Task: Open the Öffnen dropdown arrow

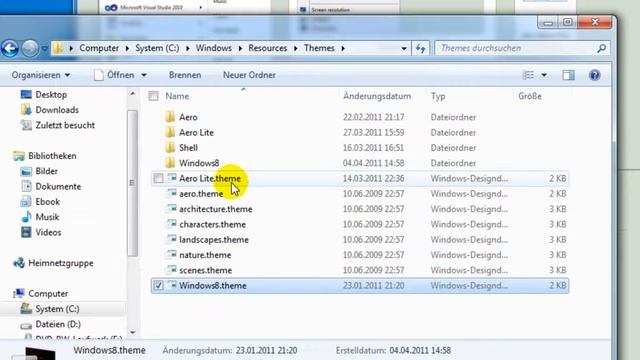Action: click(x=144, y=76)
